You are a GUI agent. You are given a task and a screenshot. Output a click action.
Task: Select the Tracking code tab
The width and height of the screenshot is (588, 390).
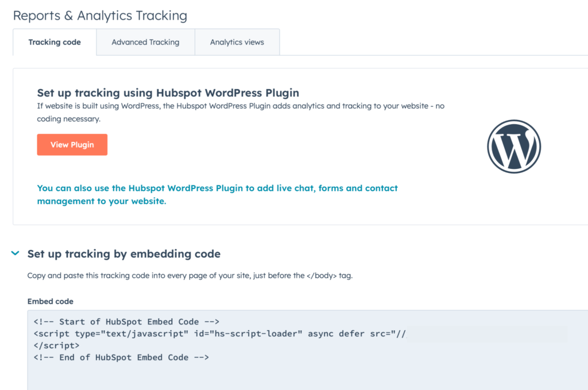pos(55,42)
